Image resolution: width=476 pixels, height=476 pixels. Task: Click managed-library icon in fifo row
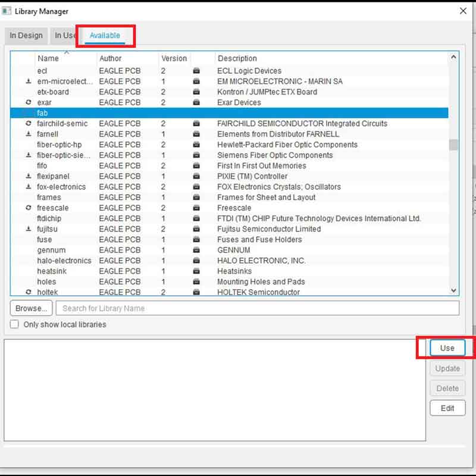[196, 166]
